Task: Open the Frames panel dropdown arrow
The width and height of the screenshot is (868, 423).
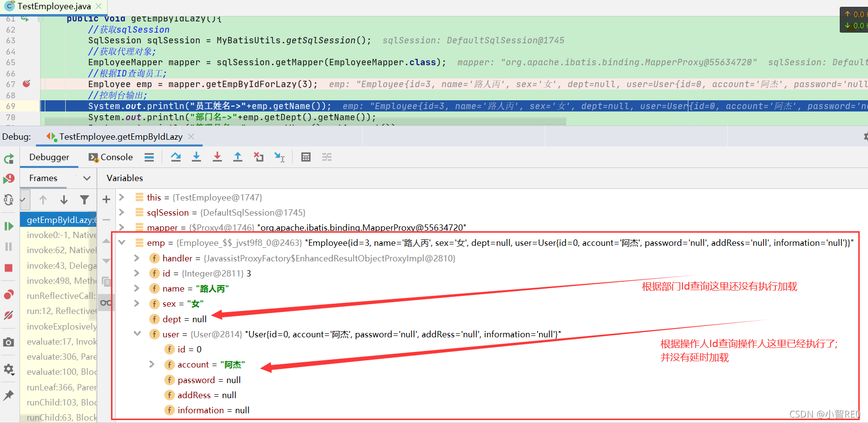Action: click(x=87, y=178)
